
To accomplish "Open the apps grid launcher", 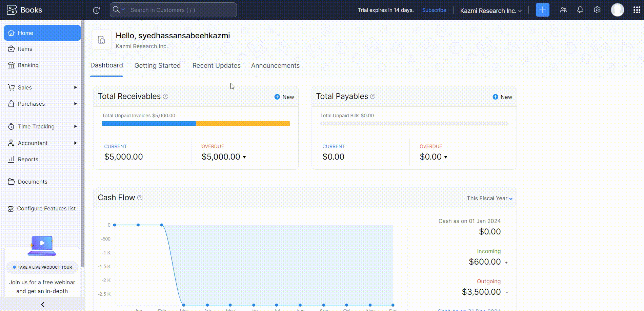I will [637, 10].
